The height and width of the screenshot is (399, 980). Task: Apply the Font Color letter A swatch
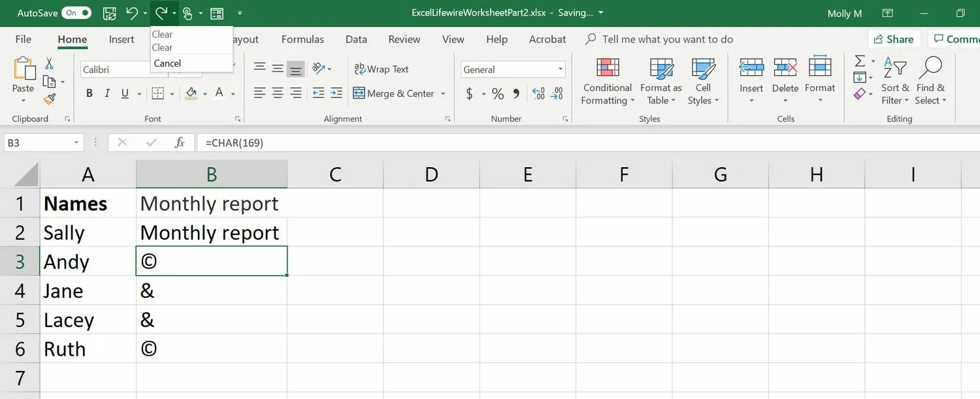(220, 94)
